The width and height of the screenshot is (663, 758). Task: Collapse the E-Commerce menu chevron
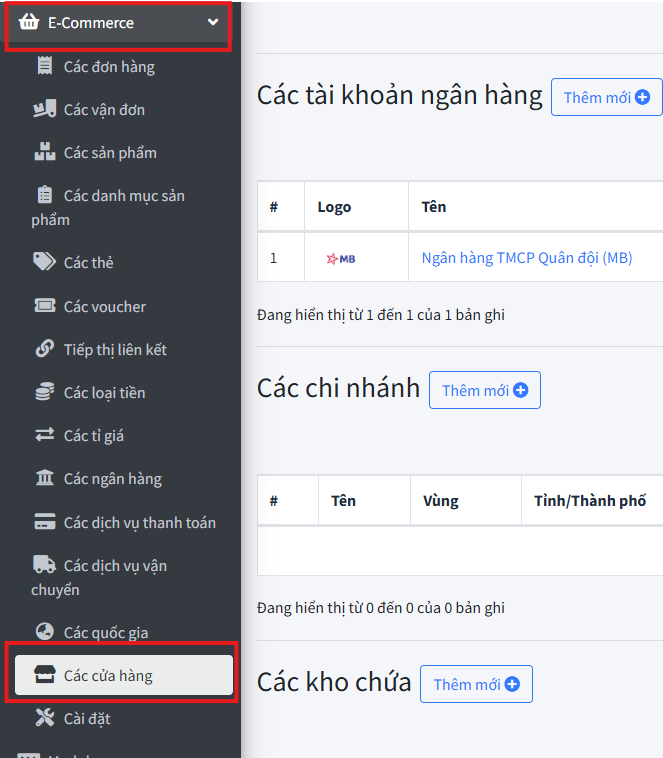point(213,22)
